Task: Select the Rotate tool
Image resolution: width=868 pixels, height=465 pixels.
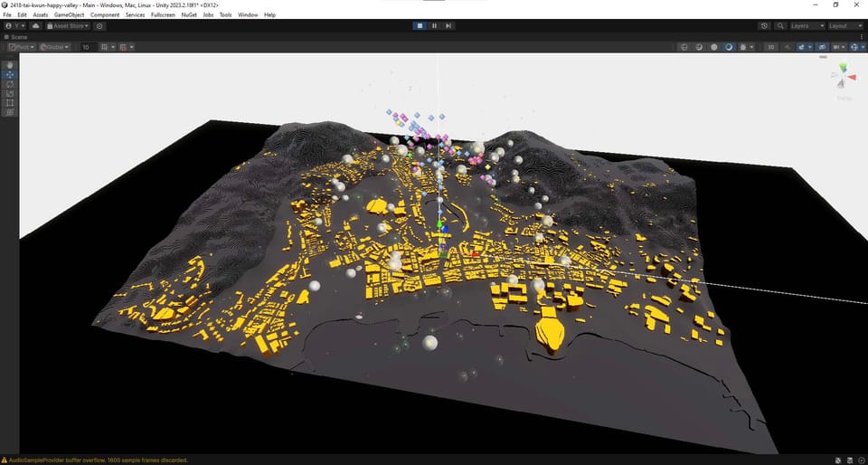Action: click(x=9, y=83)
